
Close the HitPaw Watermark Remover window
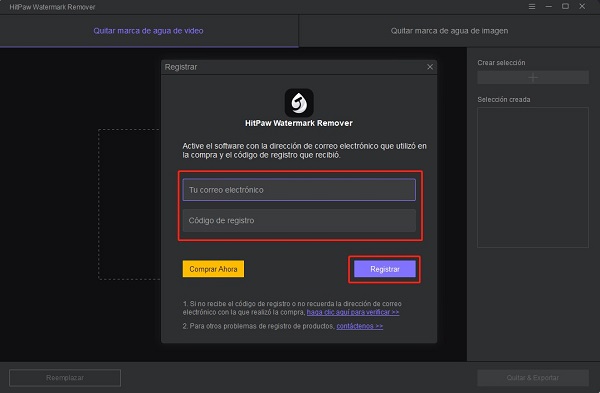coord(582,7)
